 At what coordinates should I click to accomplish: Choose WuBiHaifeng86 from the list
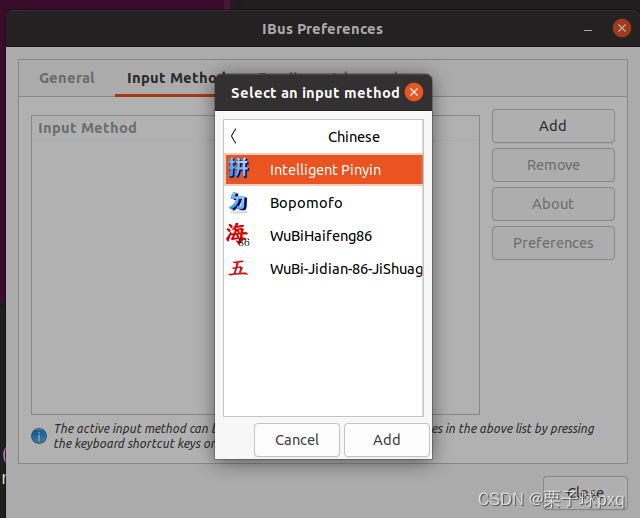coord(323,236)
